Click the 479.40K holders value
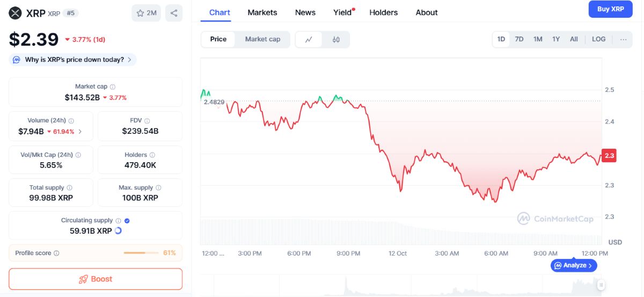The height and width of the screenshot is (297, 644). tap(140, 165)
